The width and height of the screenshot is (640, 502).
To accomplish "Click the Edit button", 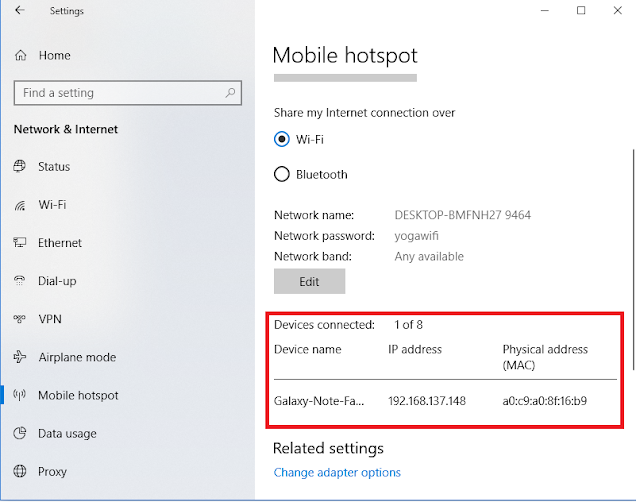I will (x=309, y=281).
